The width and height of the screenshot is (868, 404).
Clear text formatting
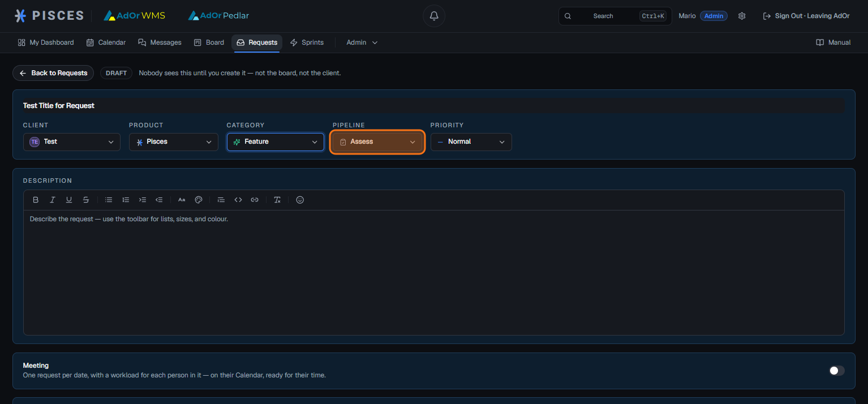(x=277, y=200)
